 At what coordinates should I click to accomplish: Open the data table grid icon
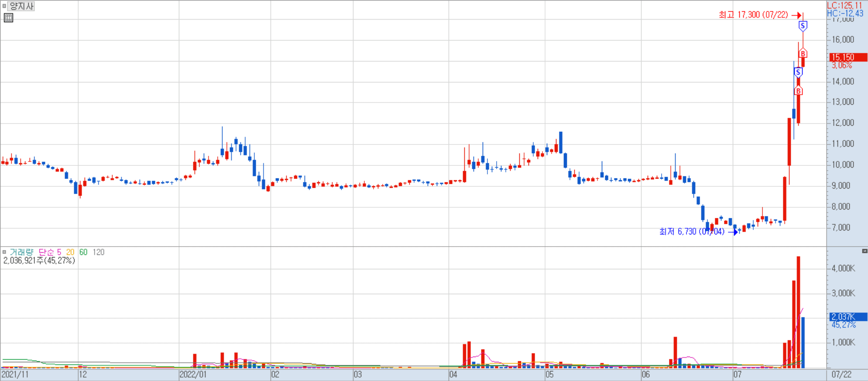pos(8,18)
